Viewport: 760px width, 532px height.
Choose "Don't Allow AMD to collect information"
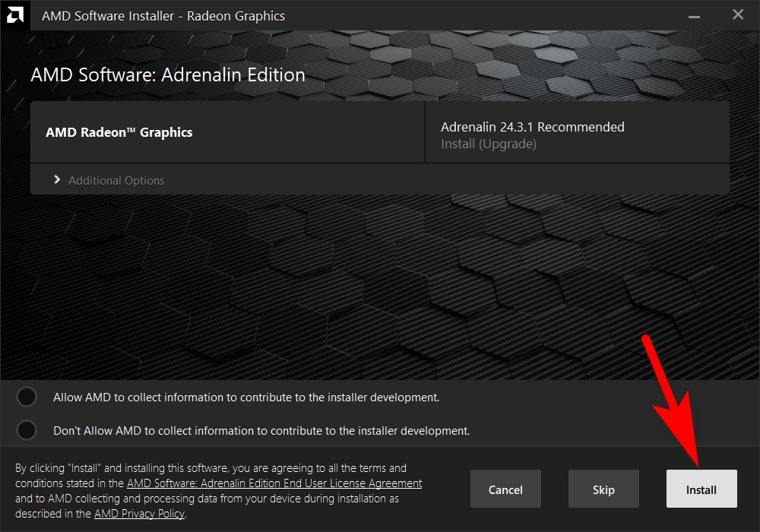[x=27, y=430]
